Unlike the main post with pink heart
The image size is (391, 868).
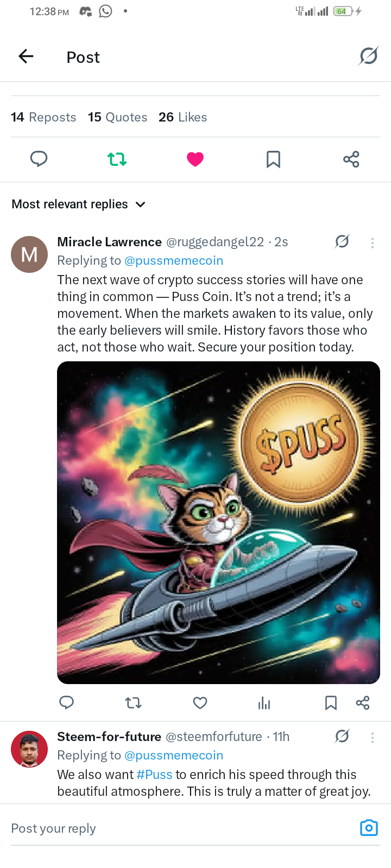(195, 159)
